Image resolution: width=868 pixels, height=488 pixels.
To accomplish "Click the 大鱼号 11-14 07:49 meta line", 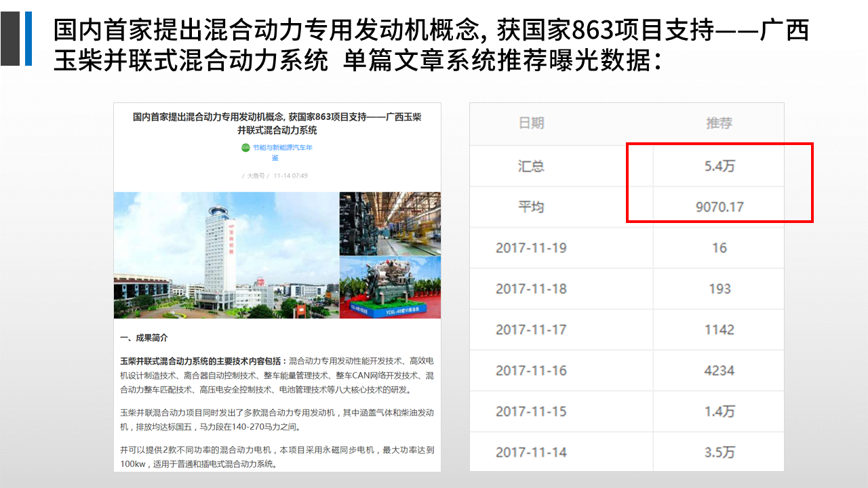I will 275,176.
